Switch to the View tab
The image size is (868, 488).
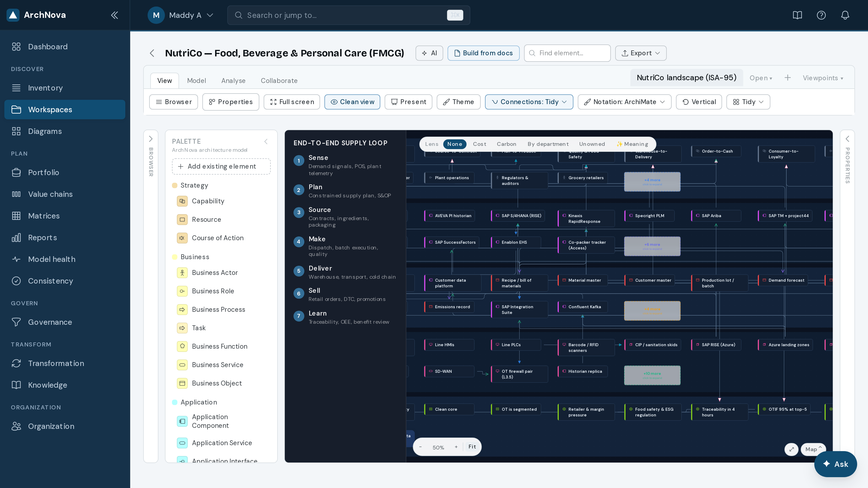tap(164, 81)
